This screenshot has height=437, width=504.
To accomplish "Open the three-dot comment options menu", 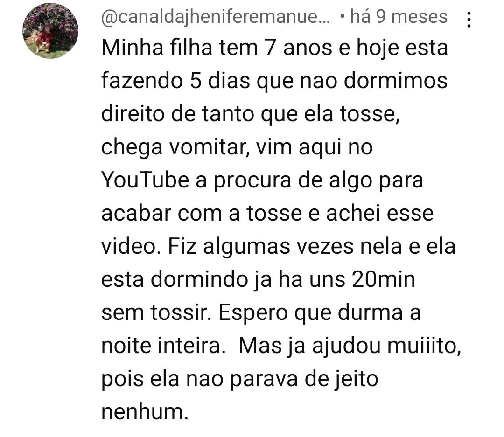I will [x=469, y=19].
